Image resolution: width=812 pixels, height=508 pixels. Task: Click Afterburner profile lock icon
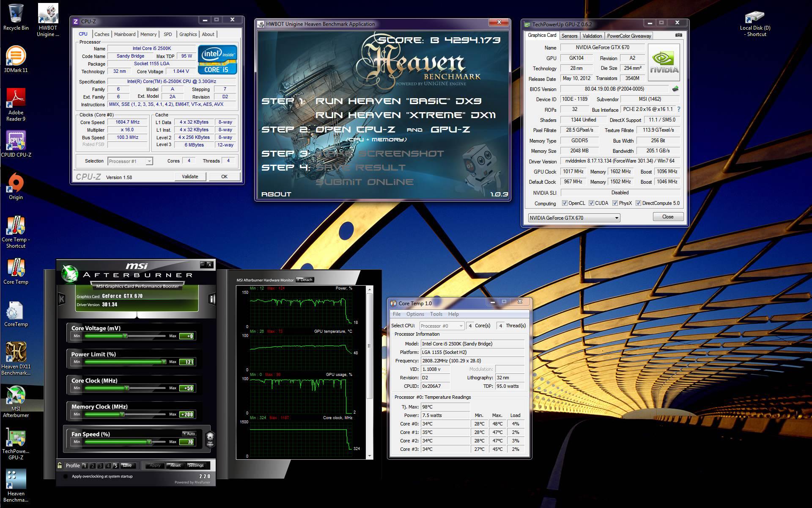pos(60,465)
